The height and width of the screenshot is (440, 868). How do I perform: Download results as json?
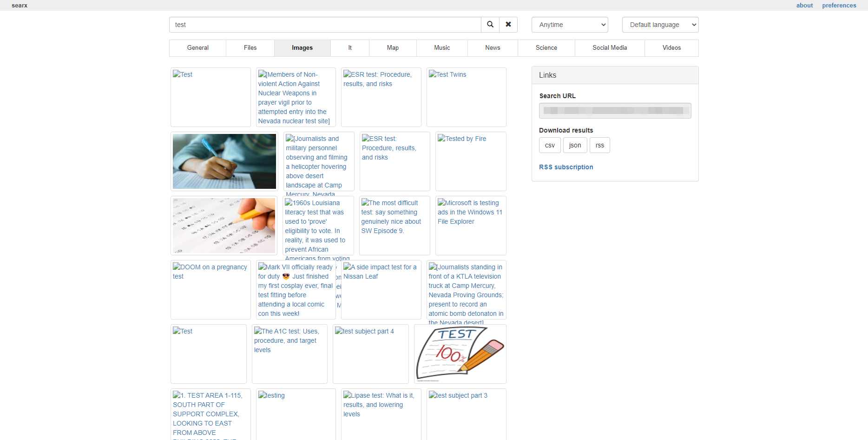tap(575, 145)
